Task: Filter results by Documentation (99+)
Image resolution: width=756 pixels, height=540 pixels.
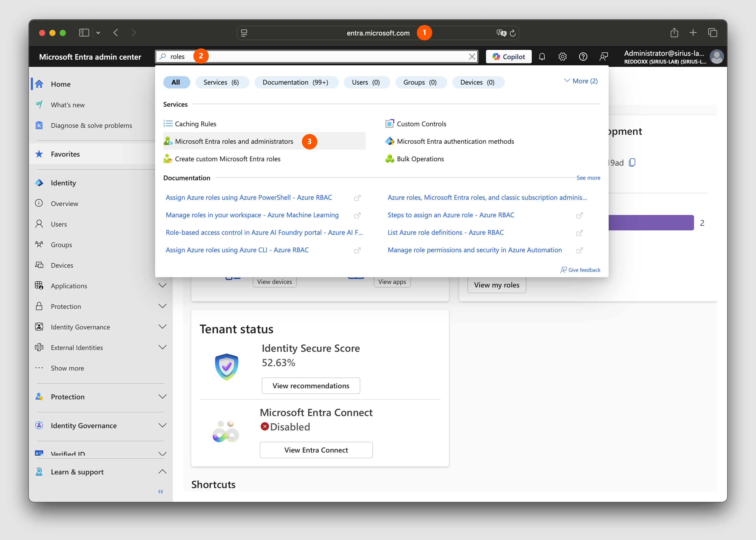Action: click(296, 82)
